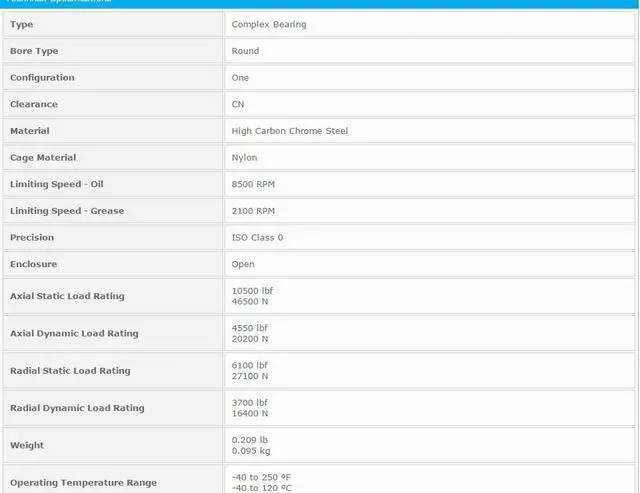640x493 pixels.
Task: Select the 'Configuration' label
Action: click(x=42, y=78)
